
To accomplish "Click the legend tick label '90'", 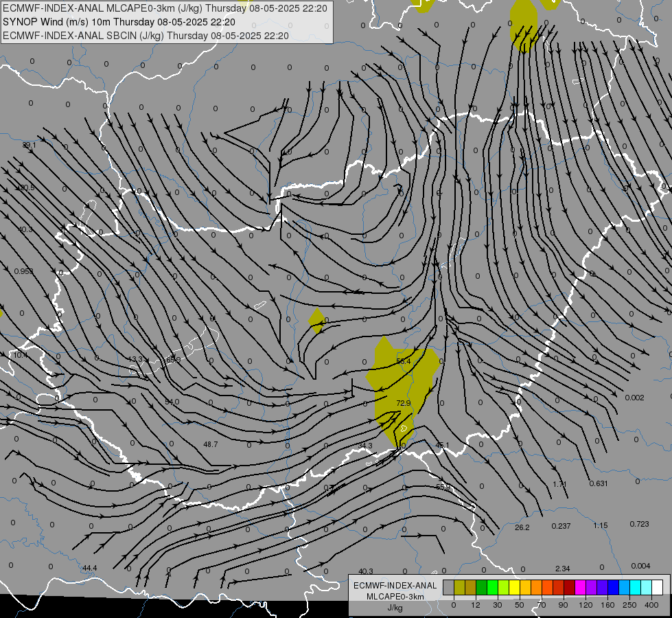I will pyautogui.click(x=563, y=605).
